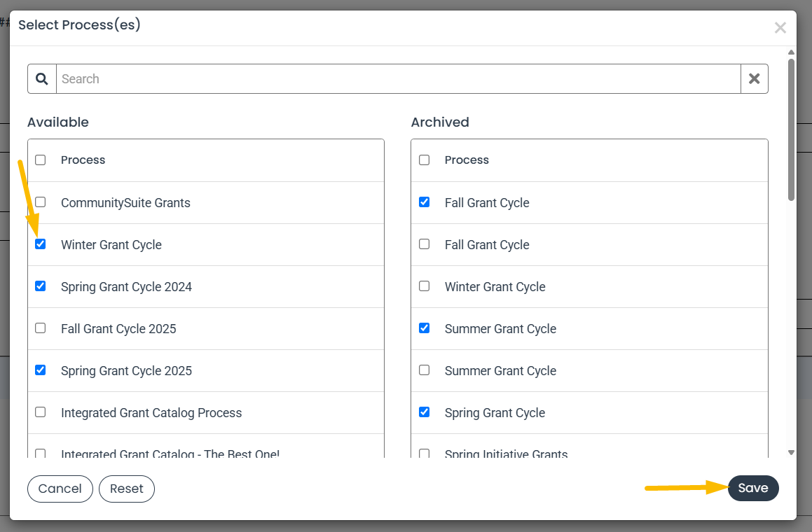
Task: Save the selected processes
Action: click(753, 488)
